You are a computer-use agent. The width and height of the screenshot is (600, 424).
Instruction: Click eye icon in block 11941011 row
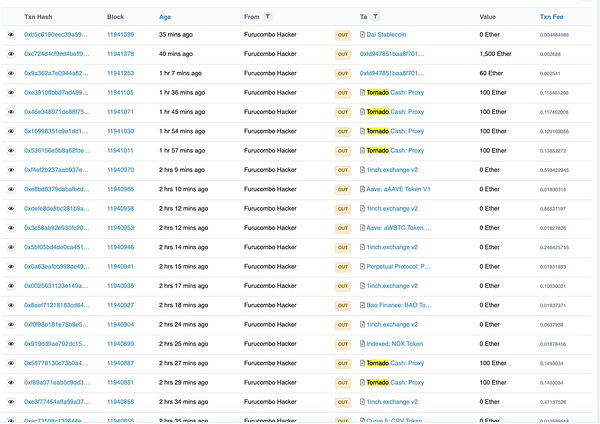tap(11, 150)
